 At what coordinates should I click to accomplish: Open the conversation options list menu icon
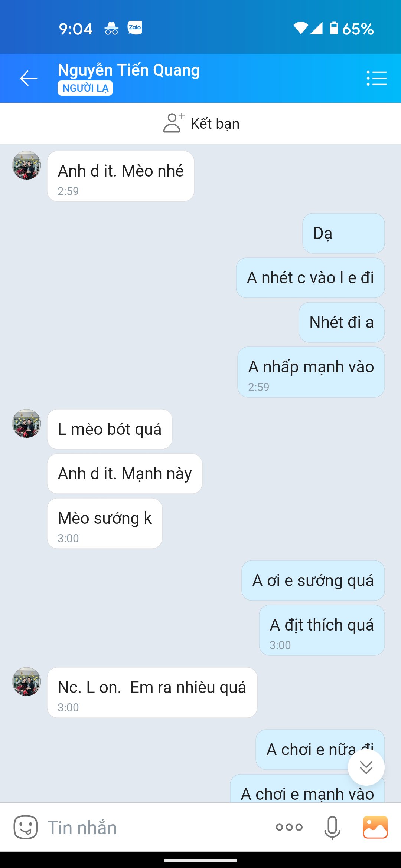pos(376,78)
